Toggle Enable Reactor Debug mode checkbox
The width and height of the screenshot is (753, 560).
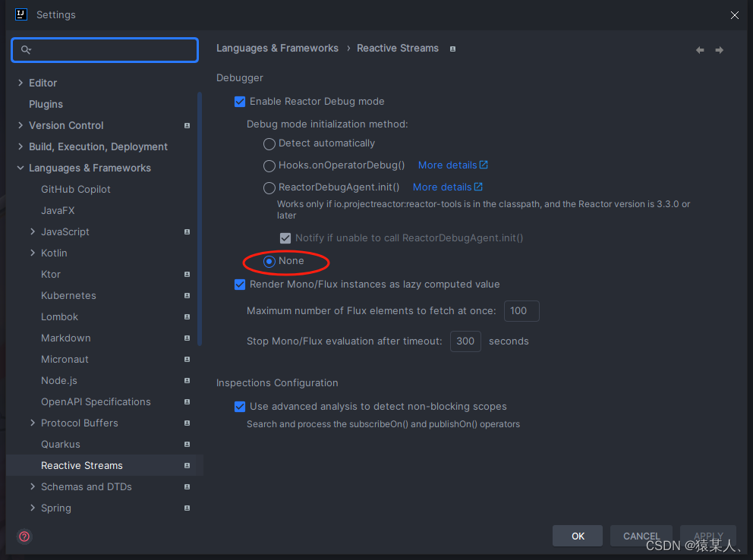pyautogui.click(x=240, y=102)
